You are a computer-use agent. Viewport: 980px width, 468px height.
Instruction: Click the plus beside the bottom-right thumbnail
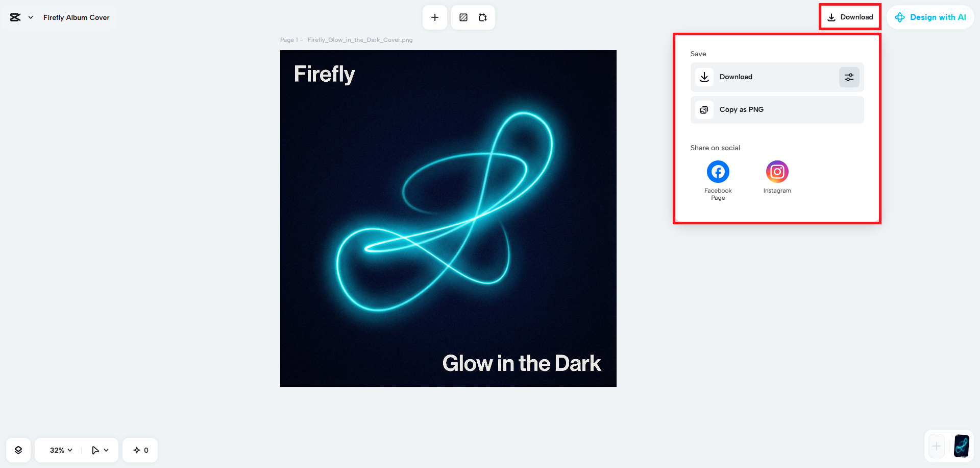coord(937,446)
